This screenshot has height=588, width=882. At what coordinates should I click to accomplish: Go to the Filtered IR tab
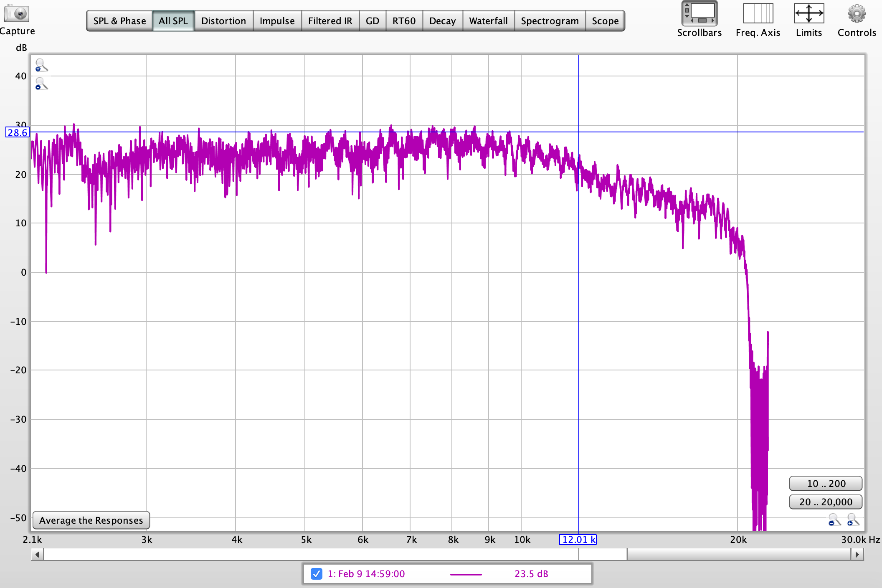[330, 21]
